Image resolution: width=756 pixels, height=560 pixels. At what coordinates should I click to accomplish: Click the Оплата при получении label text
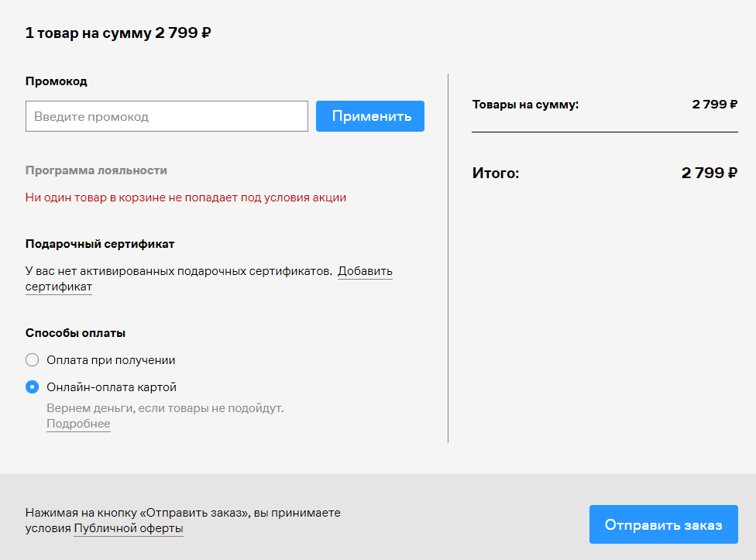click(111, 360)
